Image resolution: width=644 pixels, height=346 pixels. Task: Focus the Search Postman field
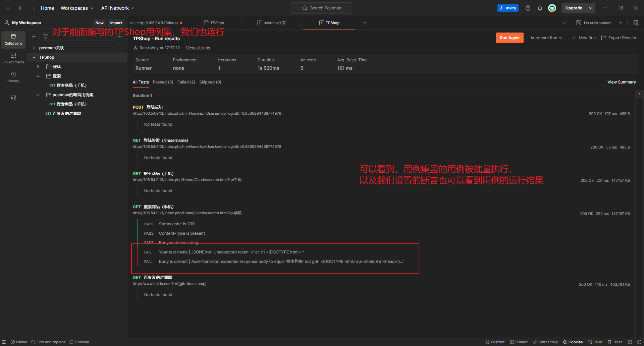322,8
